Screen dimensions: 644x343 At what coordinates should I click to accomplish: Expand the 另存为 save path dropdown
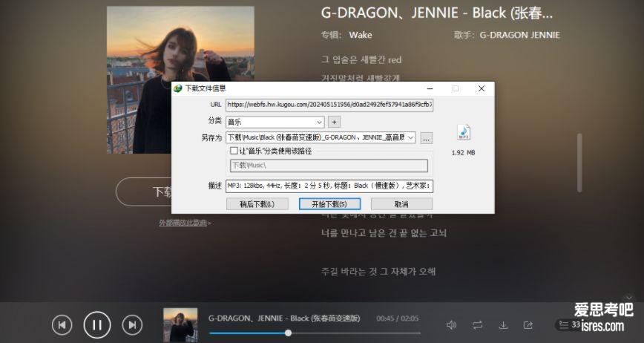click(x=410, y=137)
